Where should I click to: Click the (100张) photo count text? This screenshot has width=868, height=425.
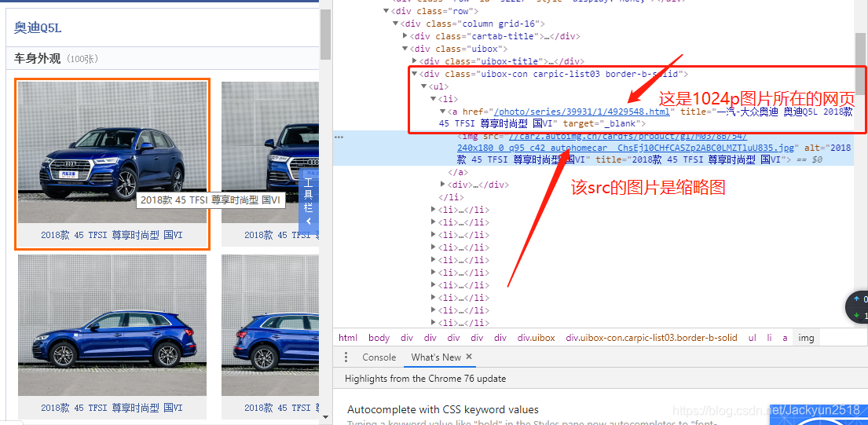(x=82, y=59)
